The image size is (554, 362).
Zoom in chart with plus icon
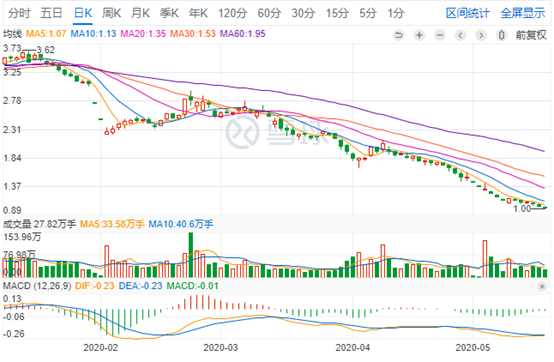(419, 35)
